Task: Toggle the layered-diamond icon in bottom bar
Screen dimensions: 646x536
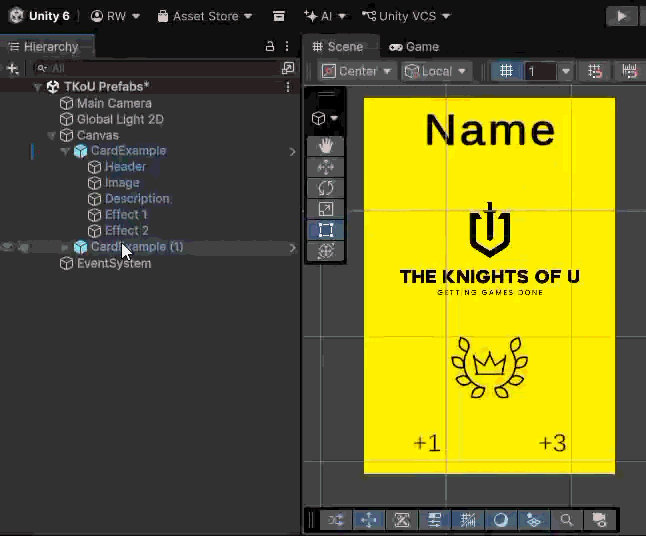Action: [x=534, y=520]
